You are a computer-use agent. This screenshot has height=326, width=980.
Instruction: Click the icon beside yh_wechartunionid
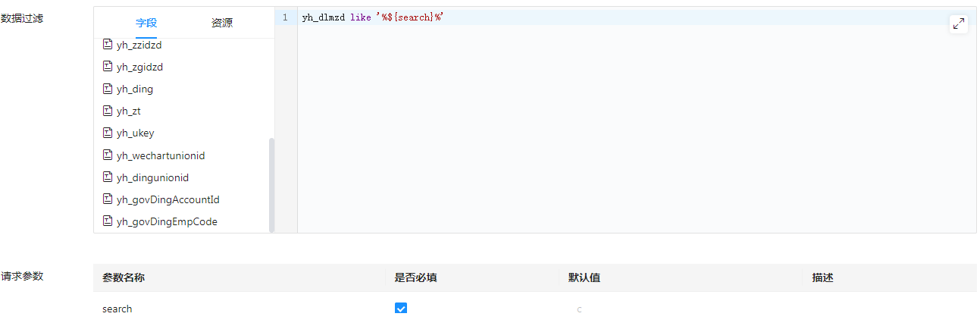click(108, 155)
